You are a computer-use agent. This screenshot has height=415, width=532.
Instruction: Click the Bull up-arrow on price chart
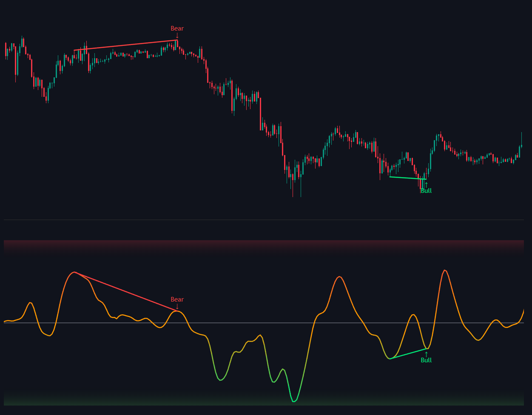426,184
